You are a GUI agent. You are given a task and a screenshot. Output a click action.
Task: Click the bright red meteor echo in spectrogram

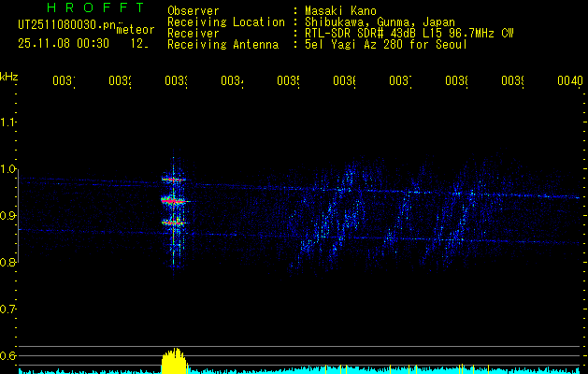pos(175,200)
